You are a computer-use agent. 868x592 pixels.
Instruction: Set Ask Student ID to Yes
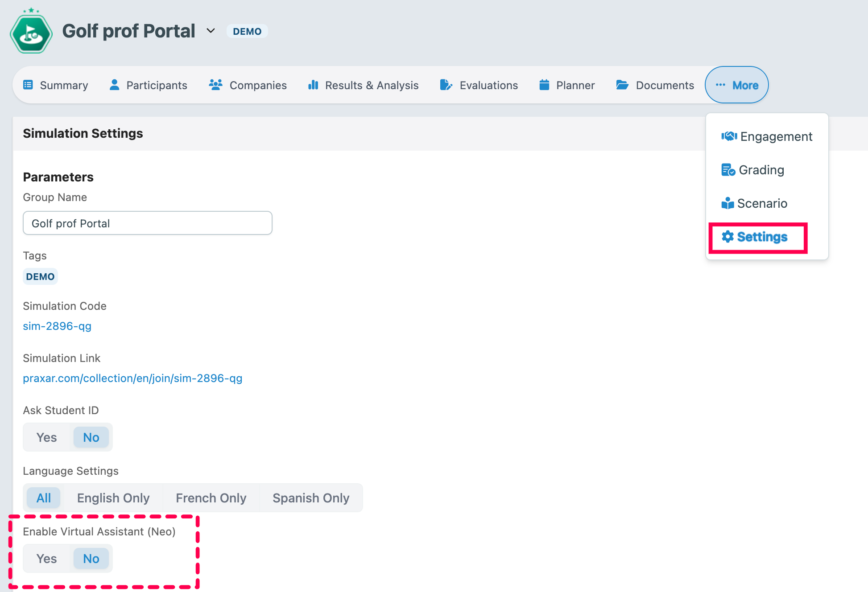(46, 437)
